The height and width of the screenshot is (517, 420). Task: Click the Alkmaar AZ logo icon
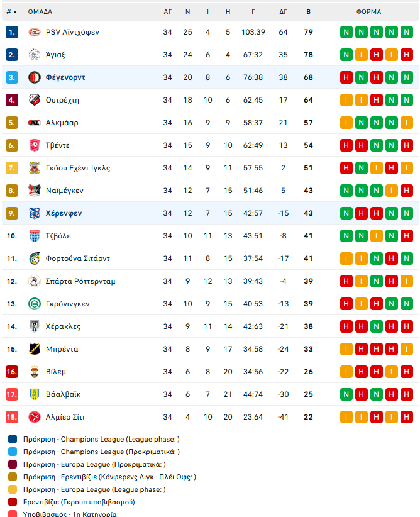pyautogui.click(x=35, y=123)
